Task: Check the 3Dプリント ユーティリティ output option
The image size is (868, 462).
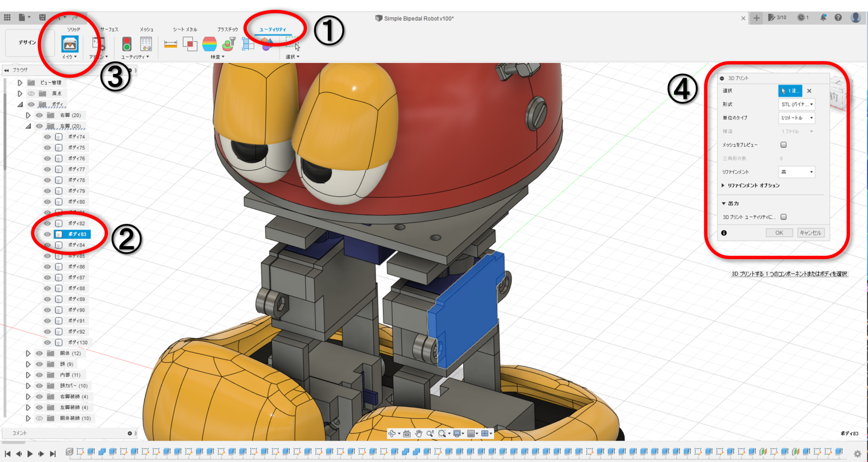Action: [x=783, y=217]
